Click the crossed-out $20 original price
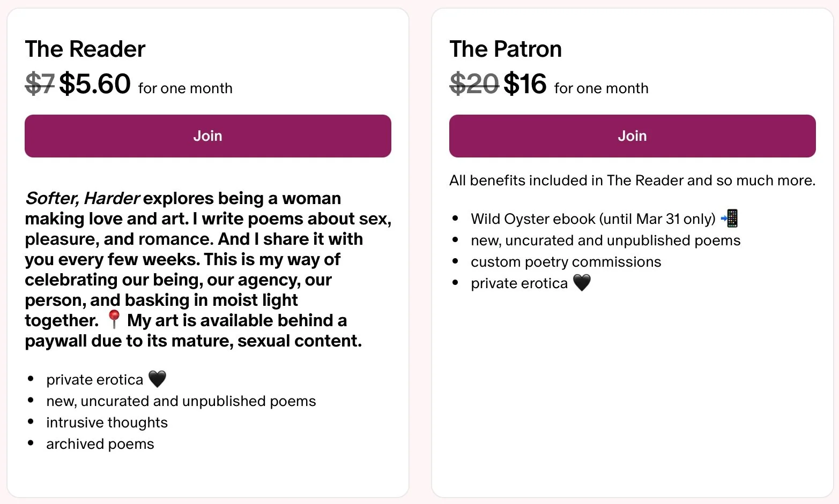This screenshot has height=504, width=839. (x=474, y=84)
